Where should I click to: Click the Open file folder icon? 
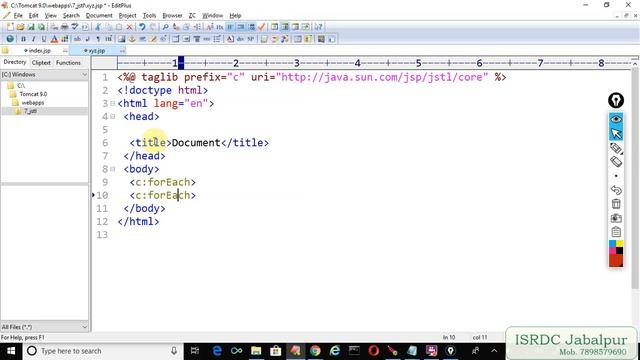coord(20,27)
